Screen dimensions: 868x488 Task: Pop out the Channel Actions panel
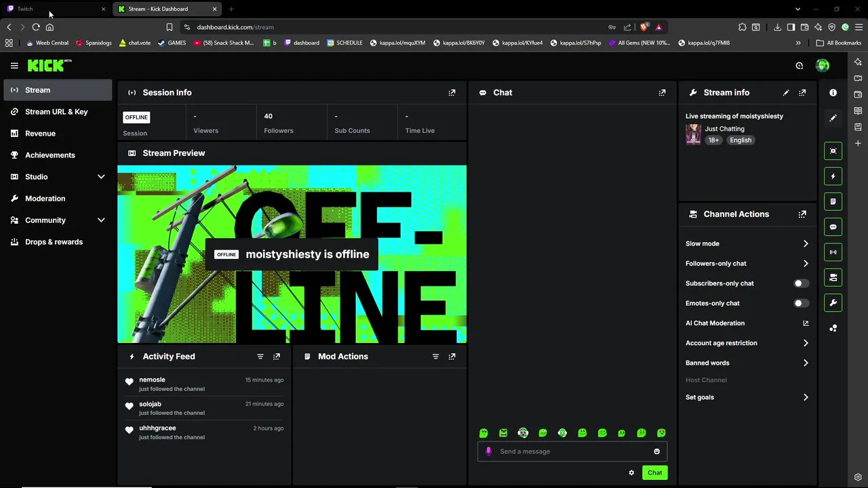click(802, 214)
